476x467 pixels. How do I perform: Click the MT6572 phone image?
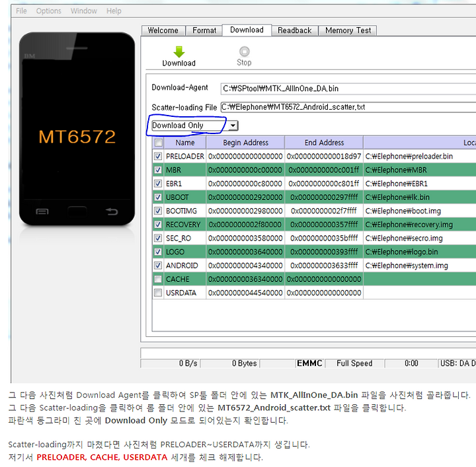[77, 129]
